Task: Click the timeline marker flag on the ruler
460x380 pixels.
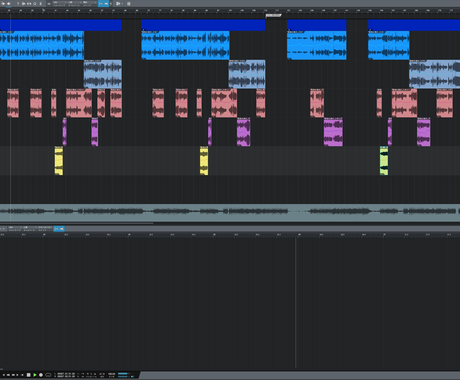Action: pyautogui.click(x=273, y=15)
